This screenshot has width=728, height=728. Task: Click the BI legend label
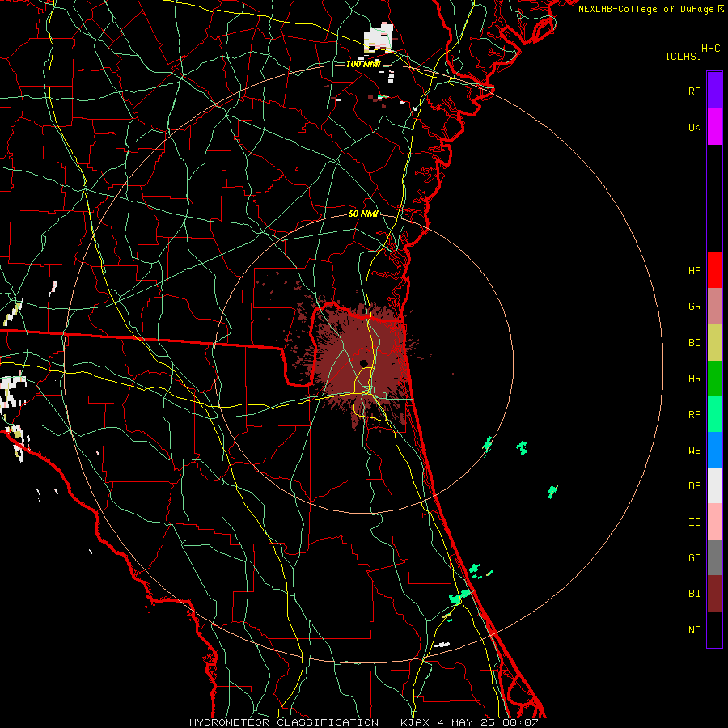point(695,594)
